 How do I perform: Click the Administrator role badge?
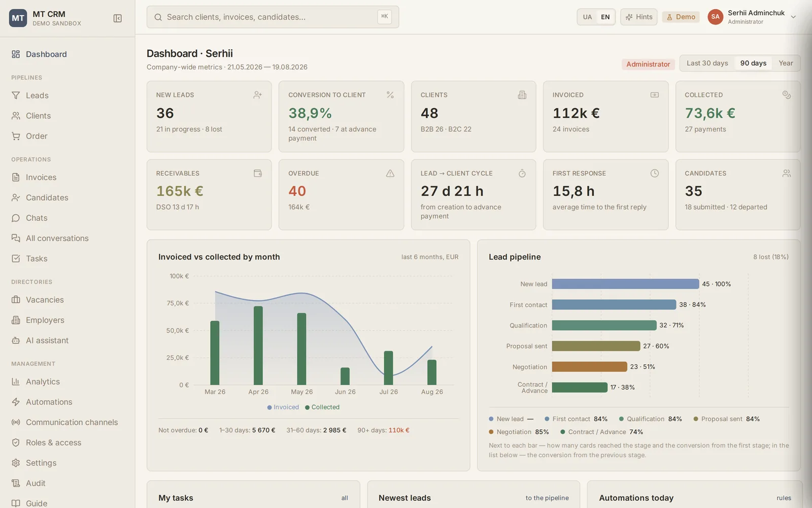tap(648, 64)
